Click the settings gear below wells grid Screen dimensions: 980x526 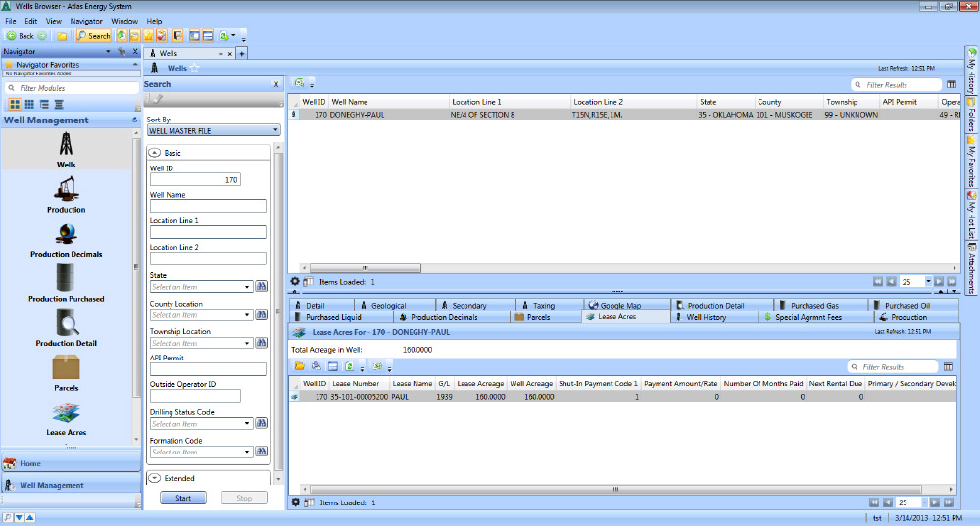tap(295, 282)
